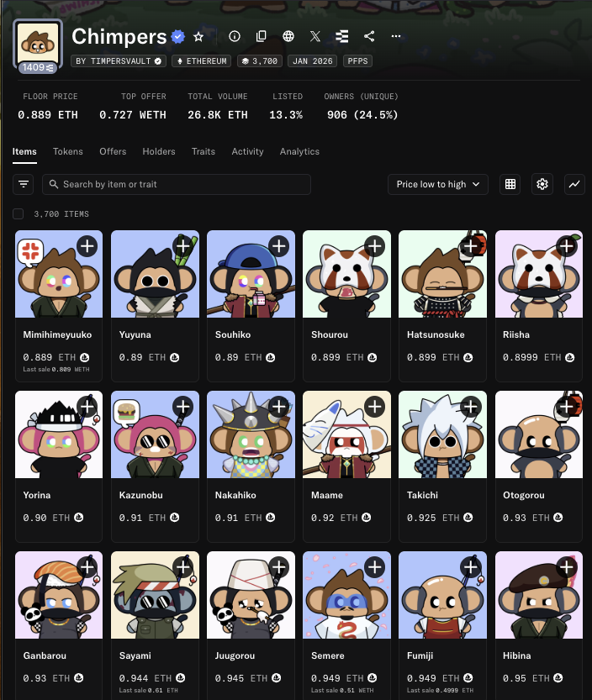Click the Floor price 0.889 ETH value

click(x=48, y=115)
